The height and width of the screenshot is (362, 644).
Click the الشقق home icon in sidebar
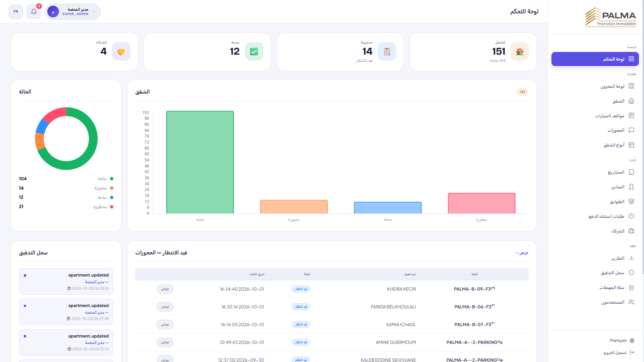(631, 101)
